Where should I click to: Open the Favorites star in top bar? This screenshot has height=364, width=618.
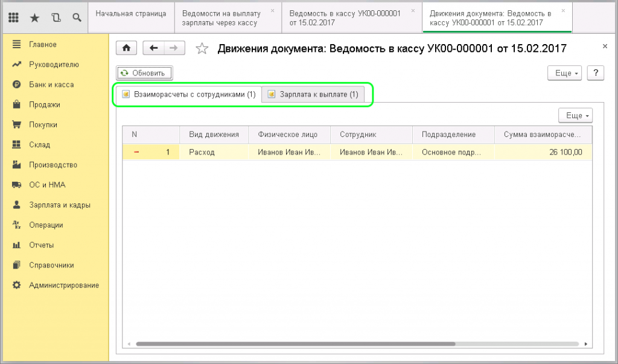click(x=34, y=18)
